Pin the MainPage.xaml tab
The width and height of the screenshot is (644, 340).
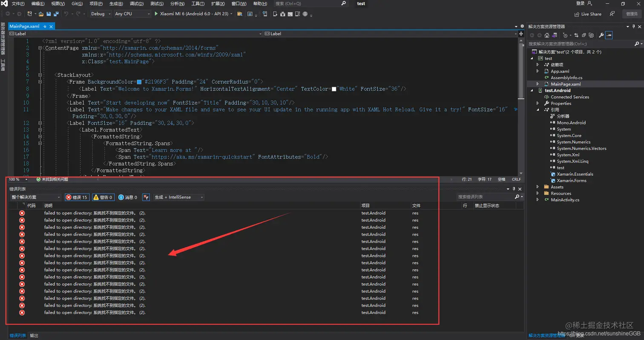45,26
